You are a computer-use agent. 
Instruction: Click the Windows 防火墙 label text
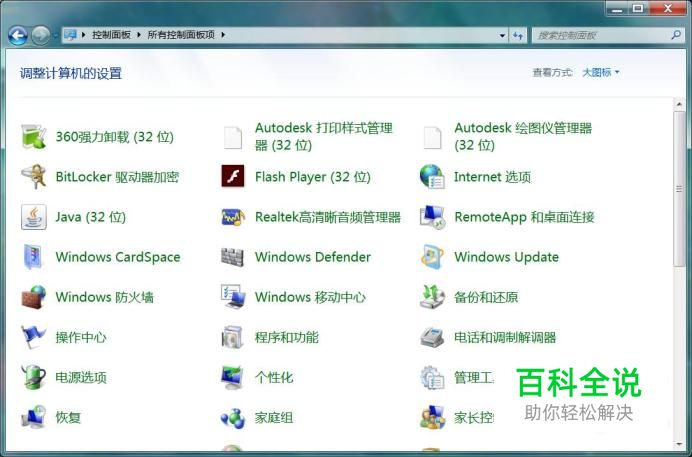tap(105, 297)
